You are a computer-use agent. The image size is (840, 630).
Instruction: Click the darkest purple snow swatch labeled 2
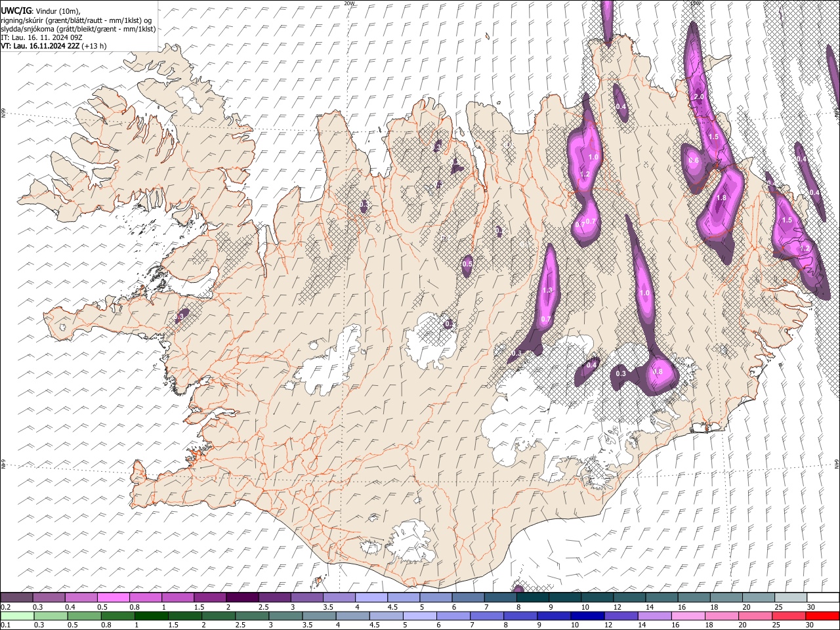(x=242, y=597)
